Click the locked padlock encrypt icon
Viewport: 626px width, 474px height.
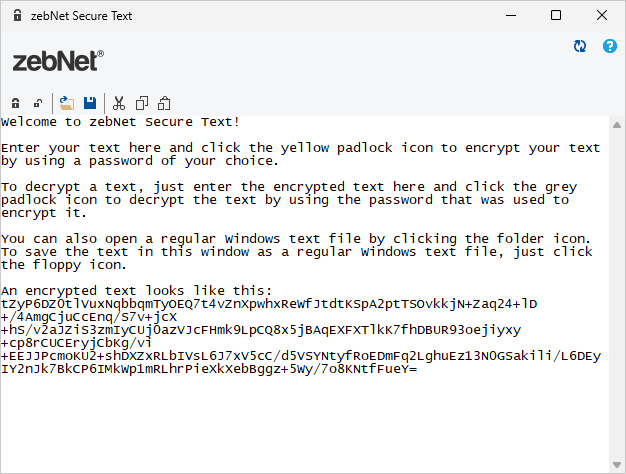click(x=16, y=103)
